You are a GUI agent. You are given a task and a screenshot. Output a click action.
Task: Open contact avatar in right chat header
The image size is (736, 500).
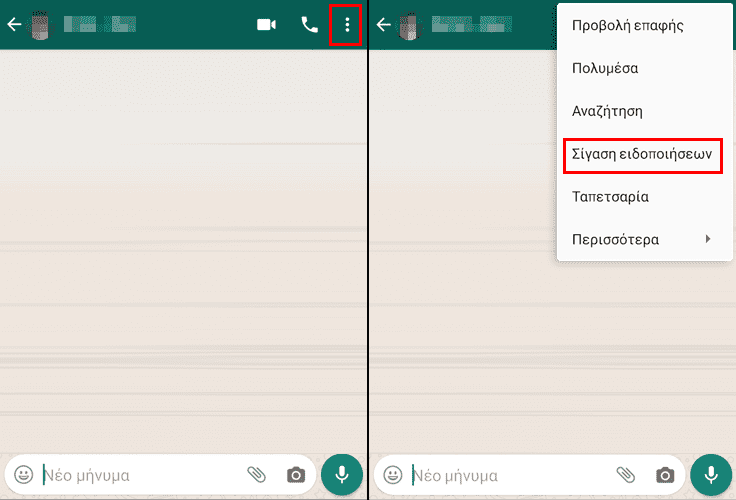click(x=409, y=25)
